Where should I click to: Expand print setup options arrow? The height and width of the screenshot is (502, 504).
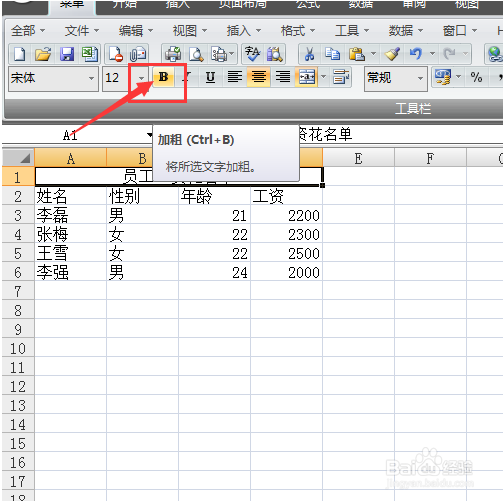(x=232, y=54)
